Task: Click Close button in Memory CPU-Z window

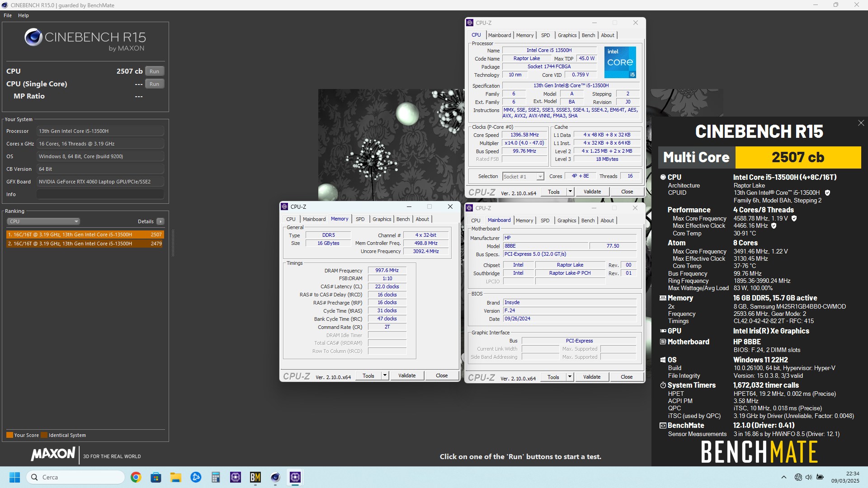Action: pyautogui.click(x=442, y=375)
